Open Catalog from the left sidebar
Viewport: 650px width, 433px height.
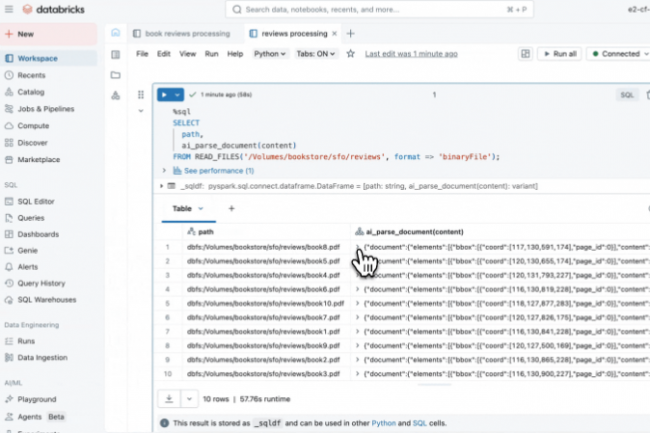(30, 92)
